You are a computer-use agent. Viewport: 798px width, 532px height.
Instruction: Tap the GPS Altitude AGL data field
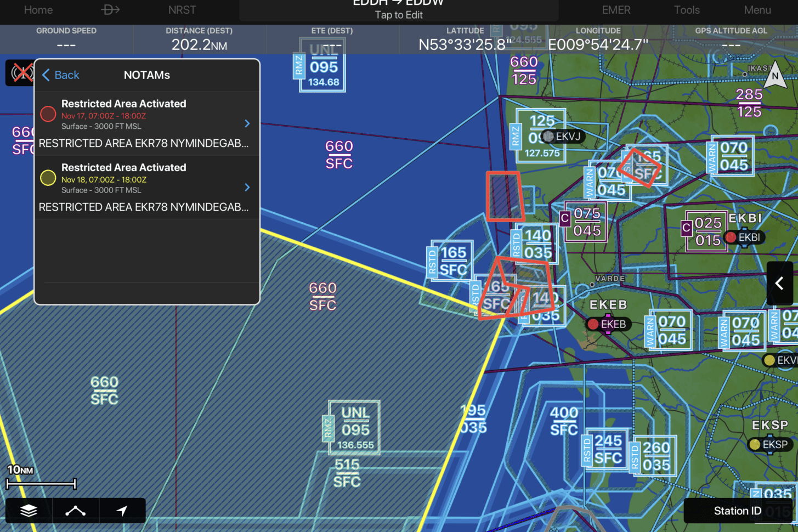[x=731, y=39]
